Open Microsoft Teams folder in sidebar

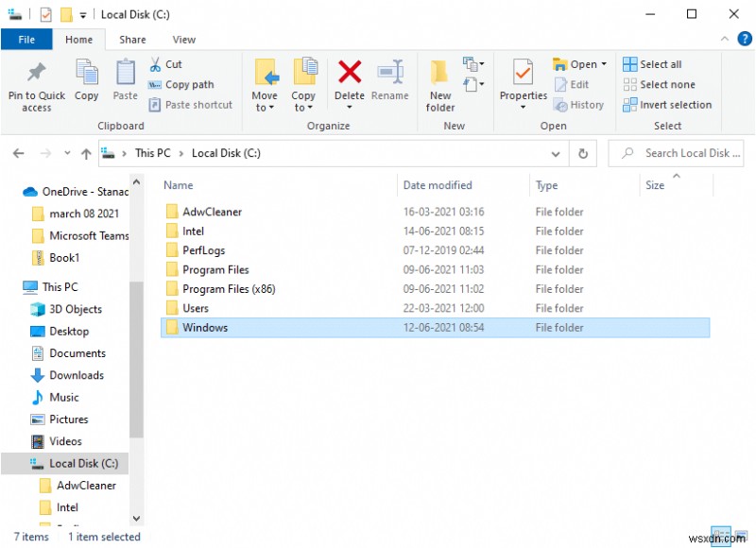(80, 235)
